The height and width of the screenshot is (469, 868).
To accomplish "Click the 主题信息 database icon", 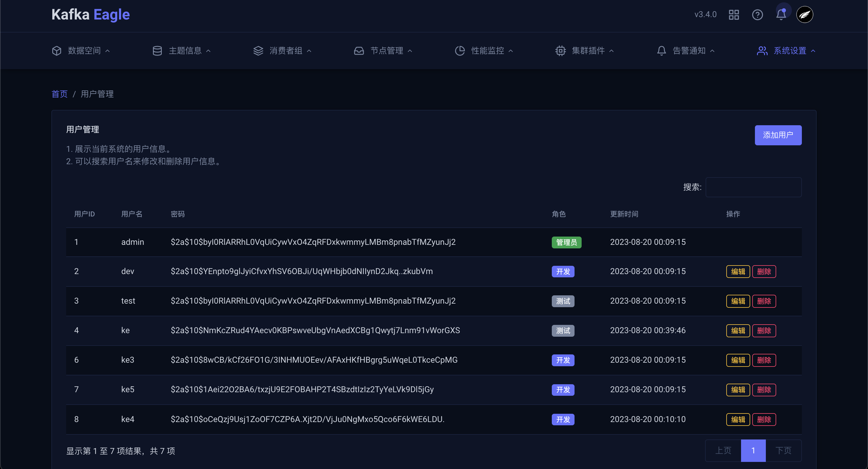I will 157,51.
